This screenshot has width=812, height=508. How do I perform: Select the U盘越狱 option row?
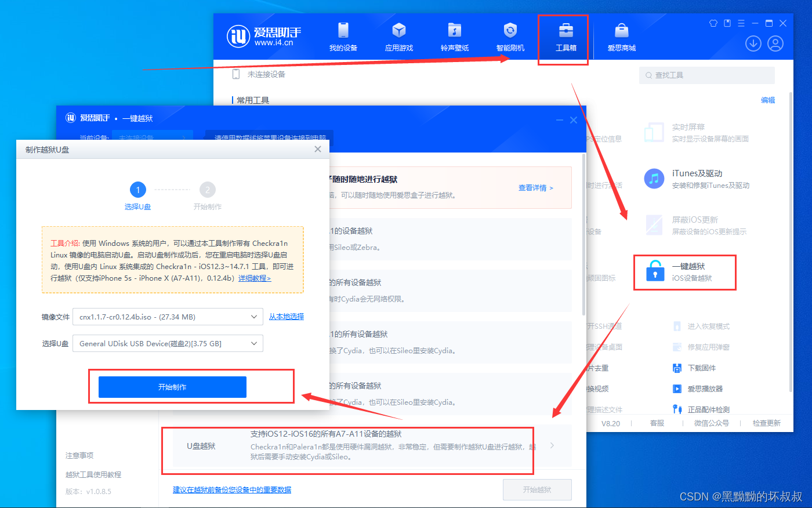(x=372, y=445)
